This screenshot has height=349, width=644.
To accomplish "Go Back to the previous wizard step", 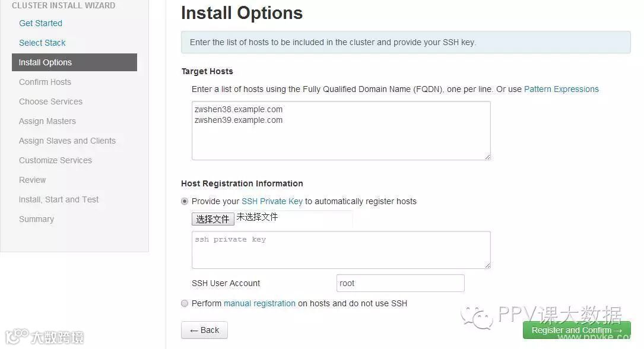I will [x=204, y=330].
